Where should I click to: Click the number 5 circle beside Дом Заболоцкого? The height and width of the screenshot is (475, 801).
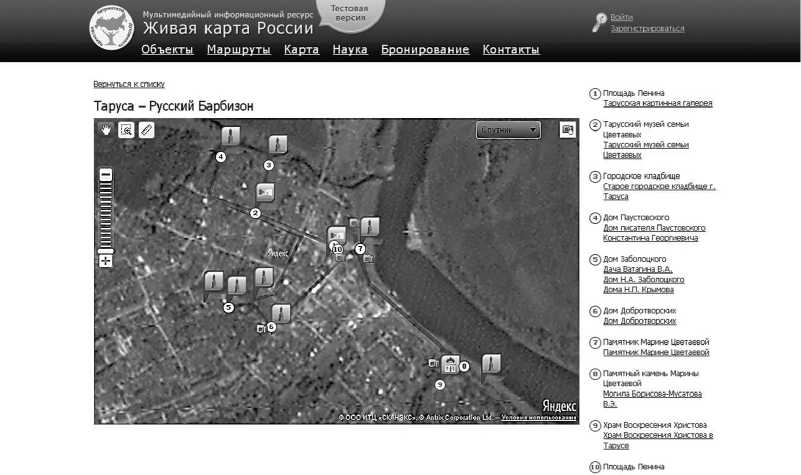coord(595,259)
